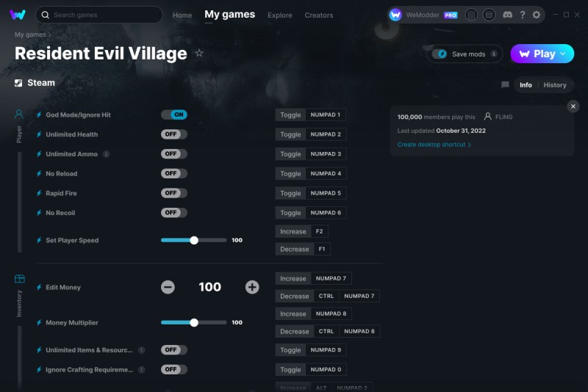Enable Ignore Crafting Requirements toggle
Viewport: 588px width, 392px height.
pos(174,369)
